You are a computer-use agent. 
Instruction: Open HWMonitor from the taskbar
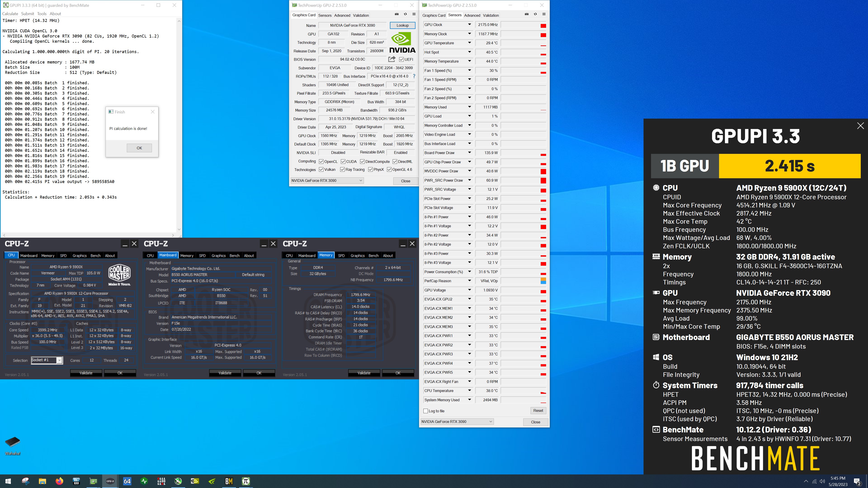pyautogui.click(x=76, y=481)
